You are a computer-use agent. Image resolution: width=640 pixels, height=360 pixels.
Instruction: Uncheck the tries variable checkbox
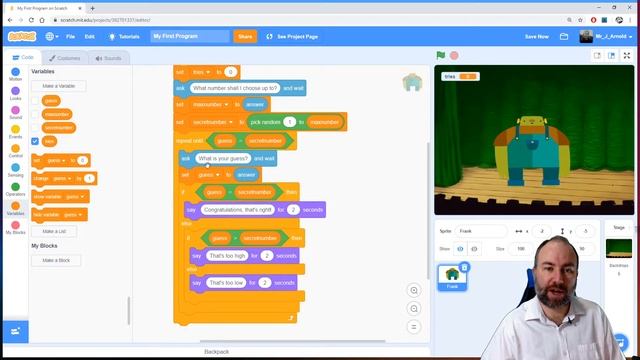point(35,141)
